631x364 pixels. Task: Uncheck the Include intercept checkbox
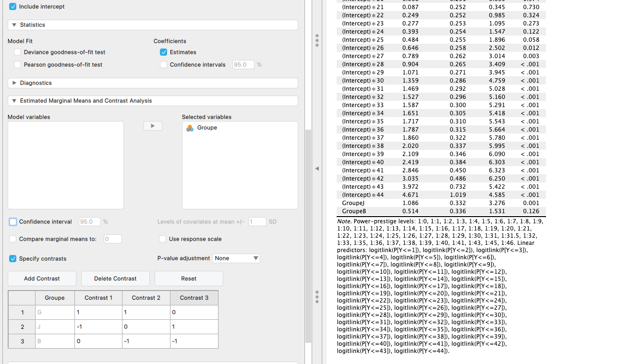point(13,7)
